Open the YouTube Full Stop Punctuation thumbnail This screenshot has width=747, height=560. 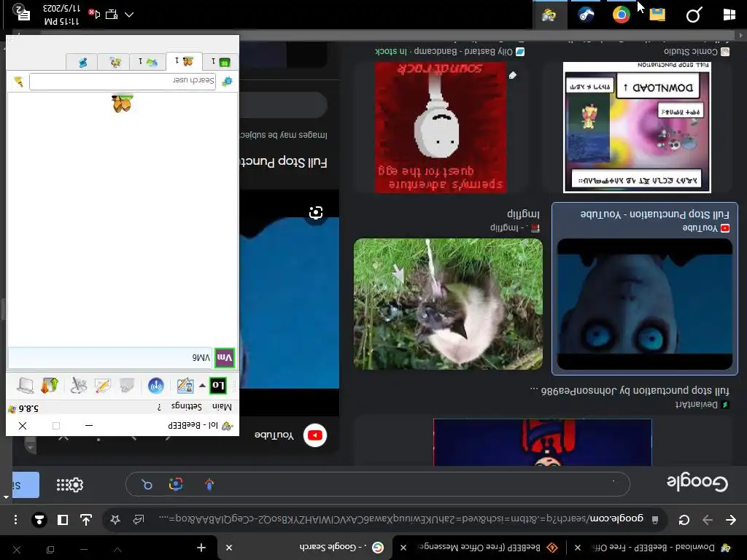tap(645, 304)
